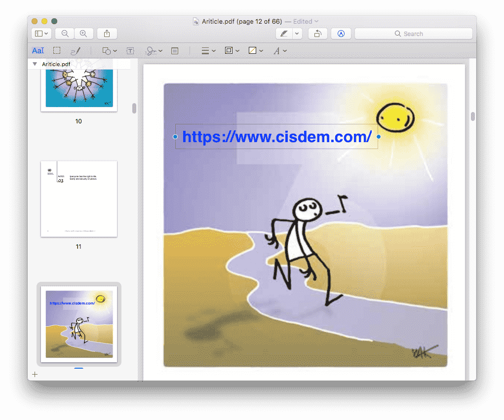Select the highlight pen tool
Viewport: 504px width, 420px height.
point(284,34)
